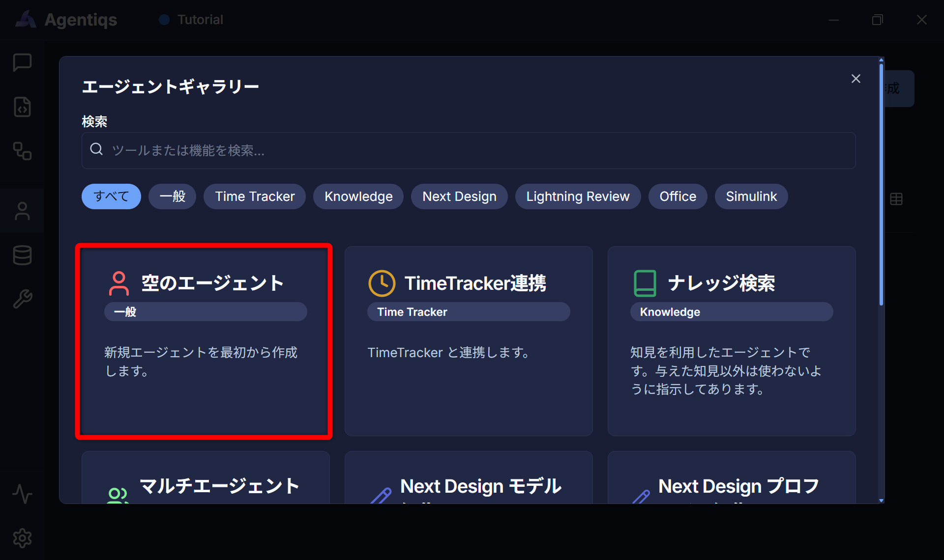Click the table grid icon behind dialog
The height and width of the screenshot is (560, 944).
point(896,199)
